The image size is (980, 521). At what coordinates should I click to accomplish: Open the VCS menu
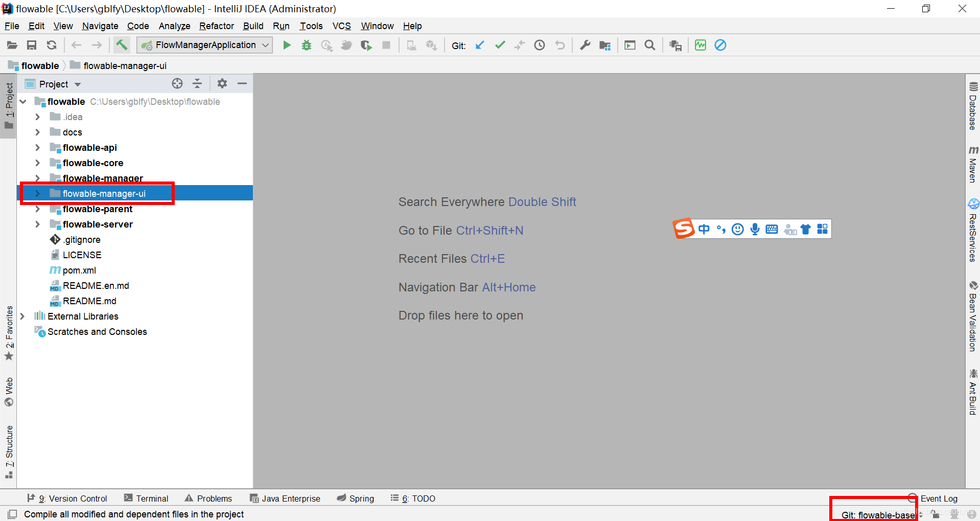[342, 26]
